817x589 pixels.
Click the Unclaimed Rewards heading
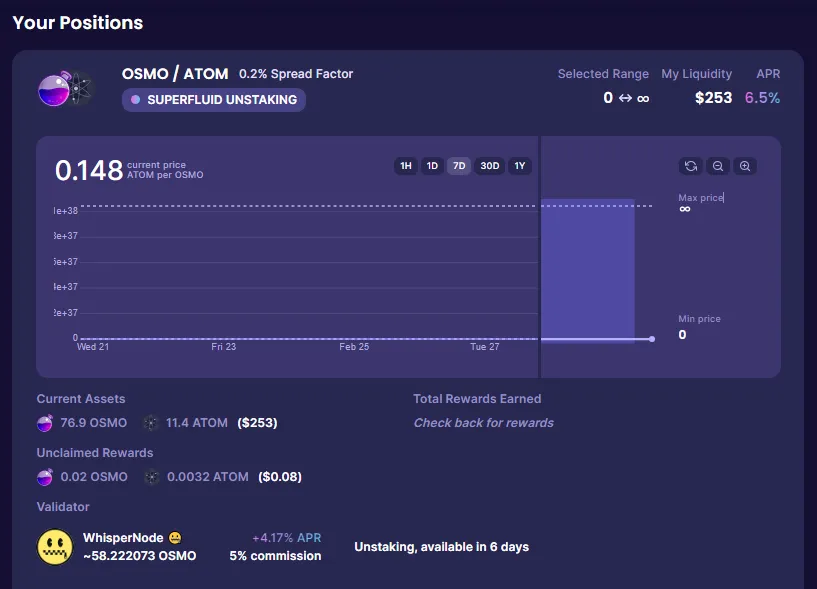(95, 453)
